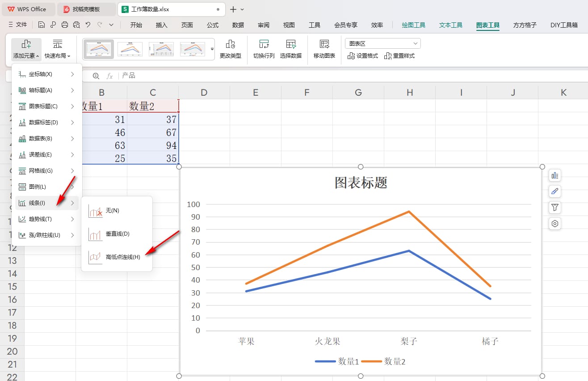The height and width of the screenshot is (381, 588).
Task: Click the 重置样式 reset style button
Action: pos(399,56)
